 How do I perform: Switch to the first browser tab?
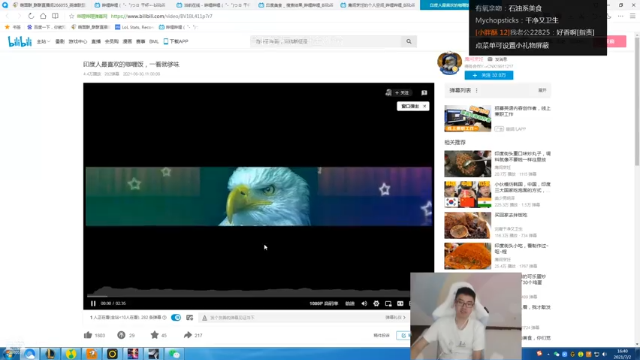49,5
